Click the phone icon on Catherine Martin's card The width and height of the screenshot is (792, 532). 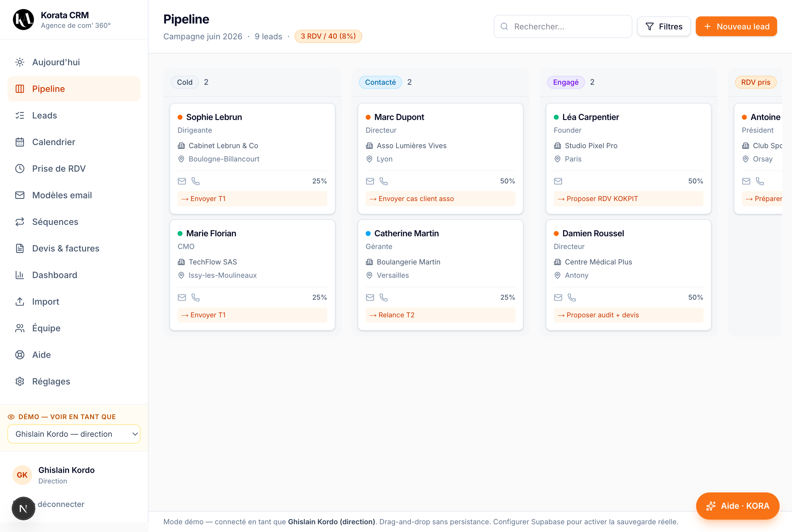[x=383, y=298]
